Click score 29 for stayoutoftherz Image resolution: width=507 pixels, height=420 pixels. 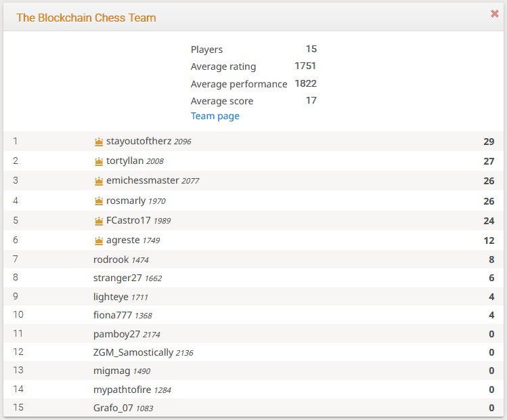pos(489,142)
